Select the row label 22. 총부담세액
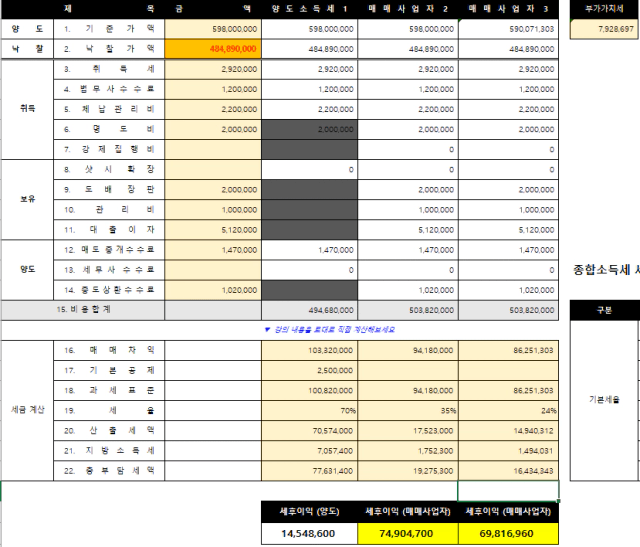The height and width of the screenshot is (547, 640). coord(109,471)
